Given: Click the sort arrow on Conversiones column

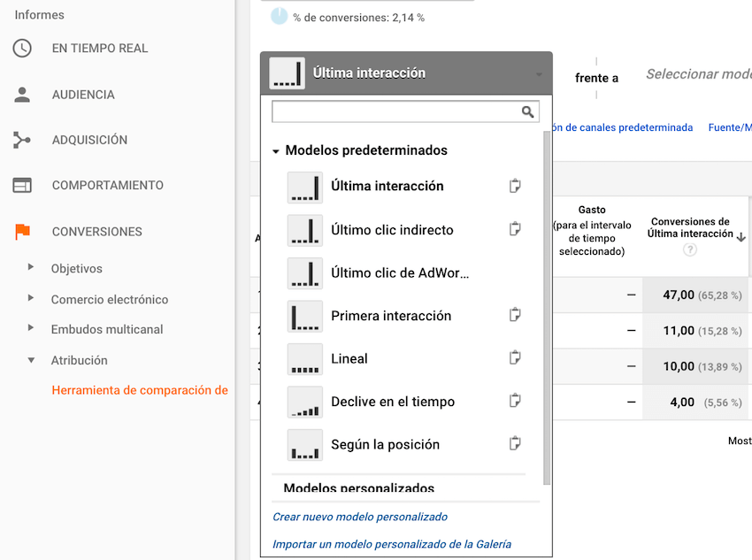Looking at the screenshot, I should pyautogui.click(x=741, y=237).
